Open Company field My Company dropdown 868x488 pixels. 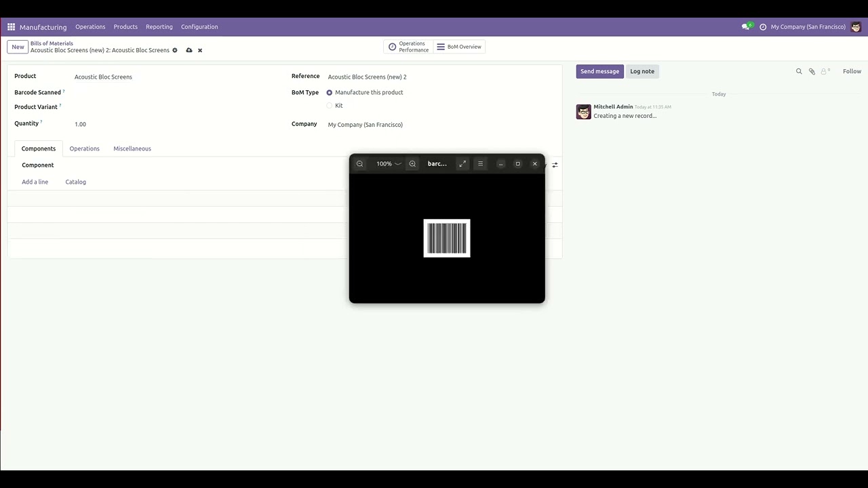point(441,125)
